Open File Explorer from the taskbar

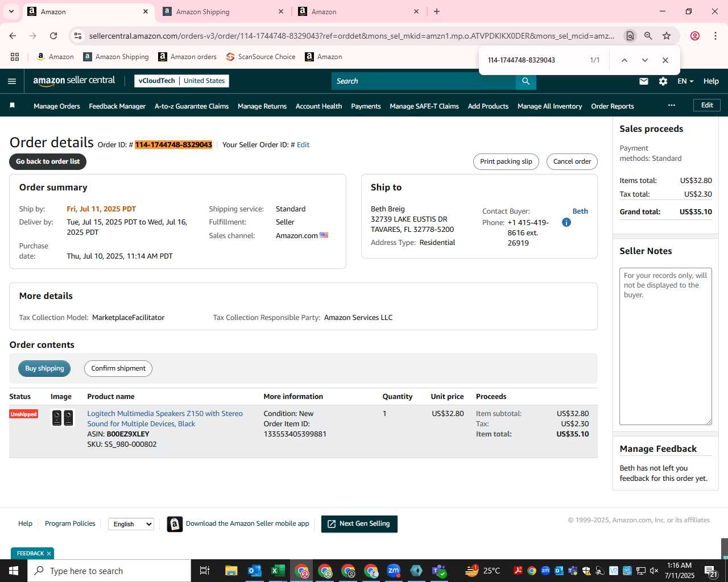point(231,571)
